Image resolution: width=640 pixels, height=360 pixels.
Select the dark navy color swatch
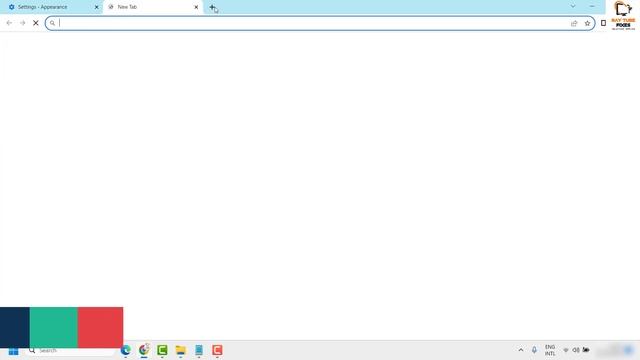tap(15, 327)
